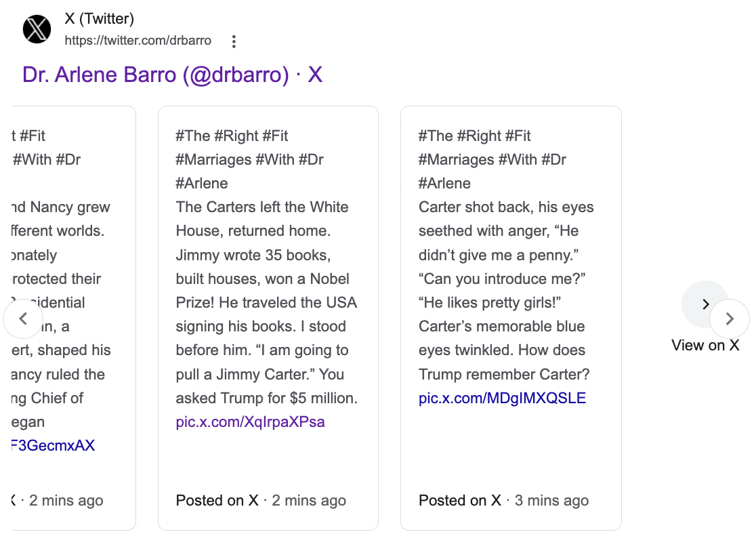756x553 pixels.
Task: Click the X (Twitter) logo icon
Action: 37,29
